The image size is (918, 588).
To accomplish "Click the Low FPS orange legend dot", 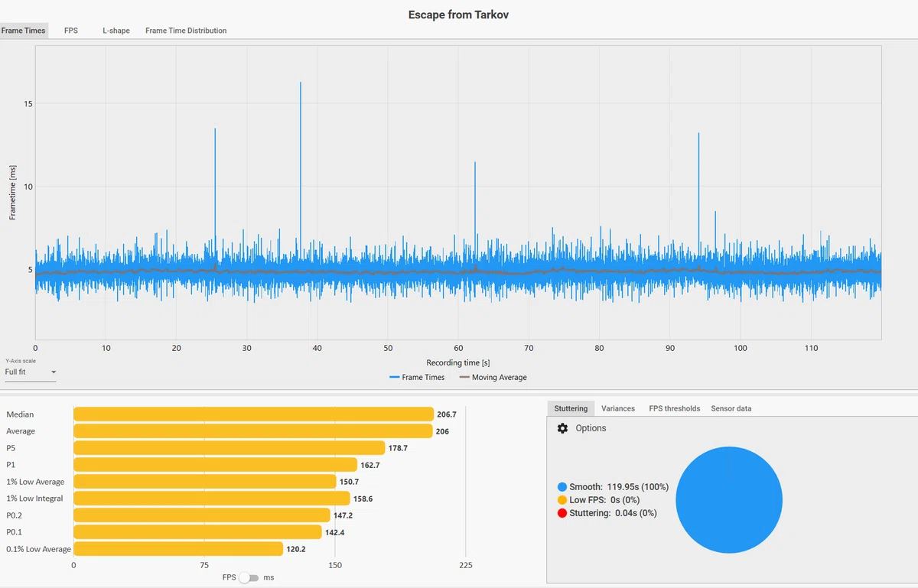I will (562, 500).
